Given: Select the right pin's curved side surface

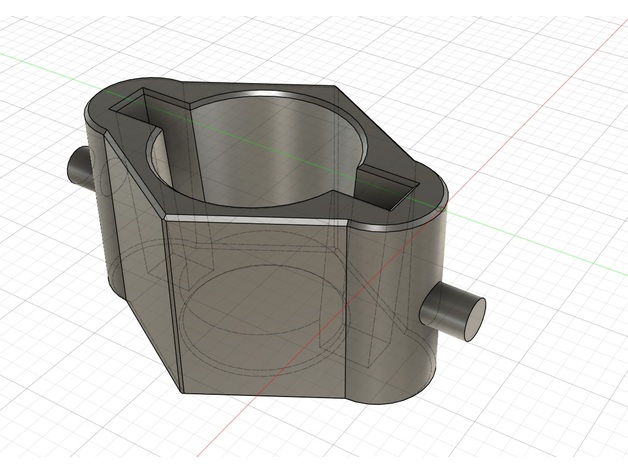Looking at the screenshot, I should [x=440, y=309].
